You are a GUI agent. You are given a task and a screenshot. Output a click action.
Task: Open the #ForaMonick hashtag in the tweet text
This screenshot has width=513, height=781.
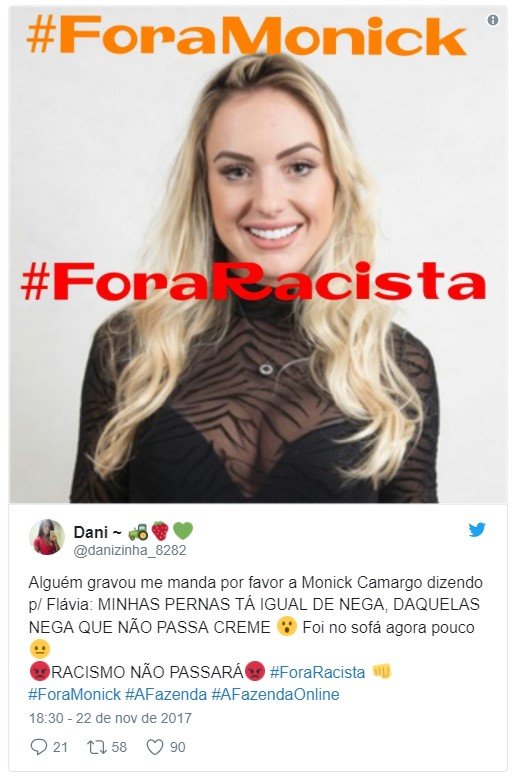tap(75, 694)
